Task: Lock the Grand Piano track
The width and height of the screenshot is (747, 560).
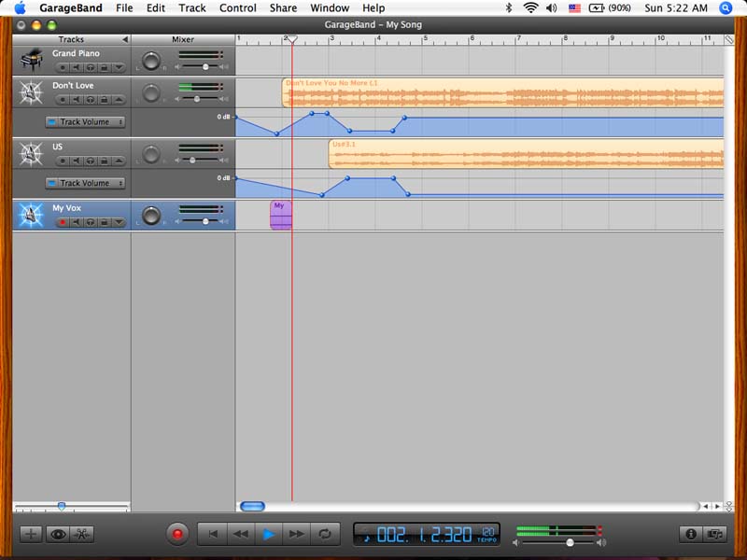Action: (104, 67)
